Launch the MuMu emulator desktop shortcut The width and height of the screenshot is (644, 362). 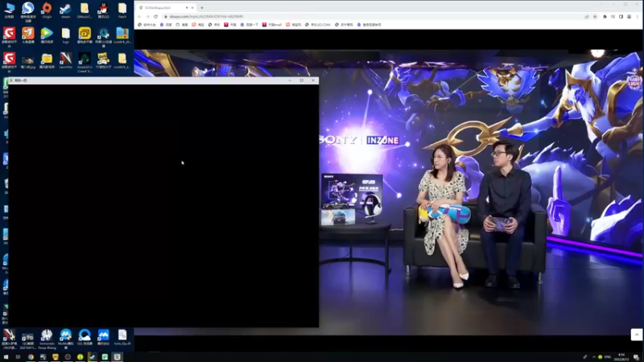[x=66, y=339]
